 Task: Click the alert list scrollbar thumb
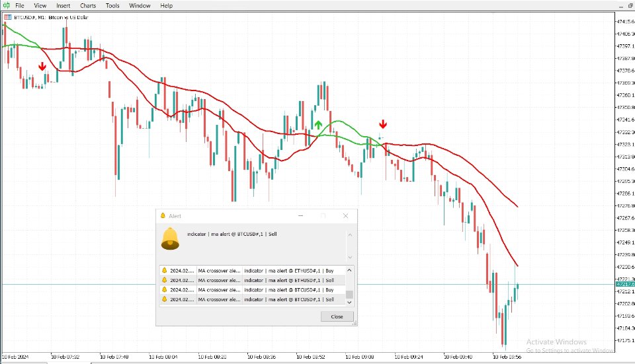(x=349, y=295)
